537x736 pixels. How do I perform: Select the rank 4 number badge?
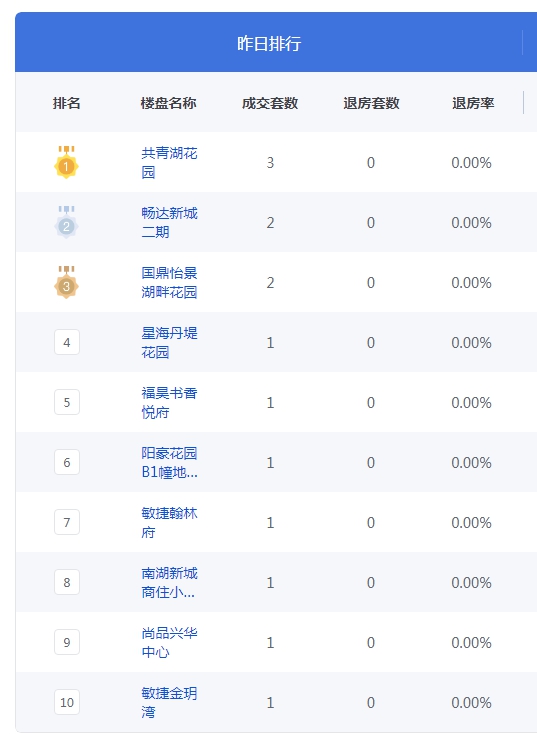point(67,342)
